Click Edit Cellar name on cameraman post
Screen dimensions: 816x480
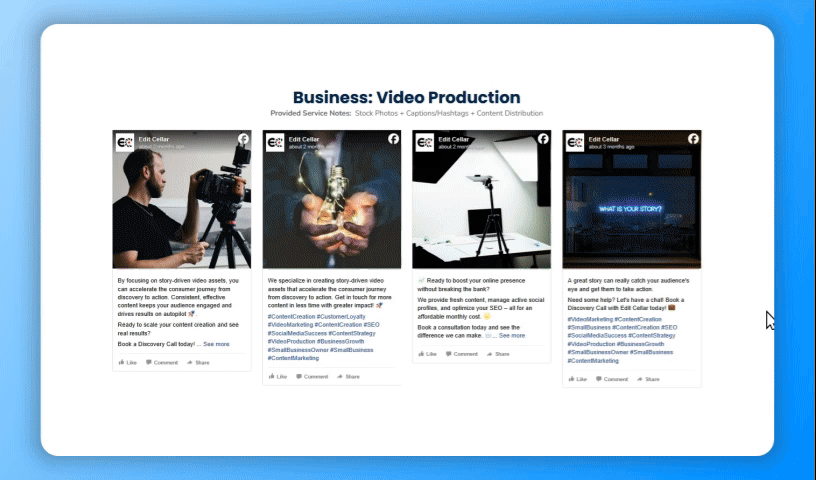click(x=154, y=139)
